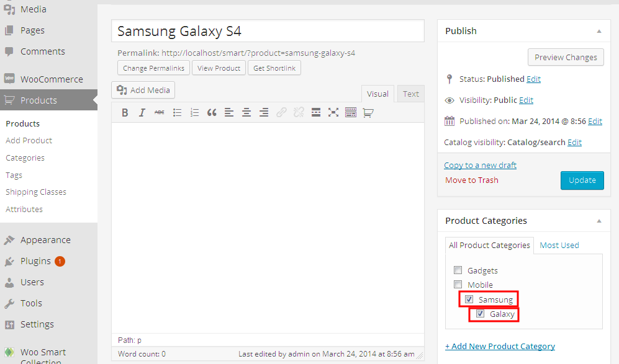619x364 pixels.
Task: Click the Get Shortlink button
Action: (274, 68)
